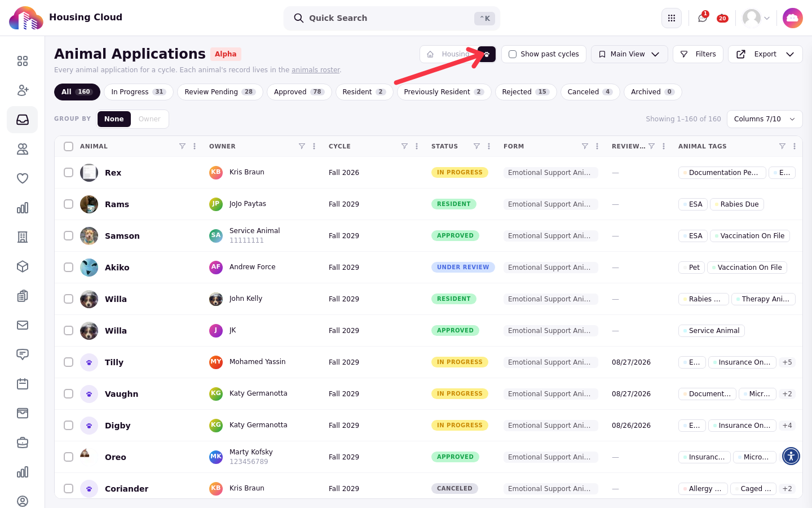Open the inbox icon in the sidebar

(23, 120)
